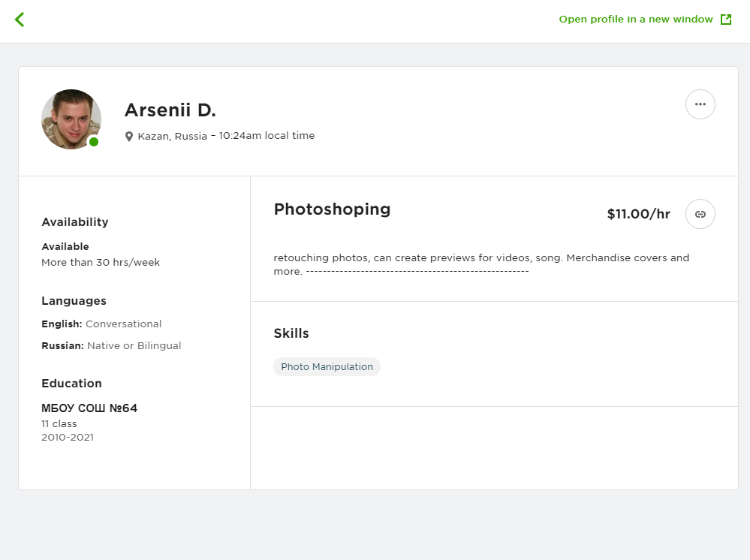Go back using the green back arrow
Viewport: 750px width, 560px height.
pos(20,20)
